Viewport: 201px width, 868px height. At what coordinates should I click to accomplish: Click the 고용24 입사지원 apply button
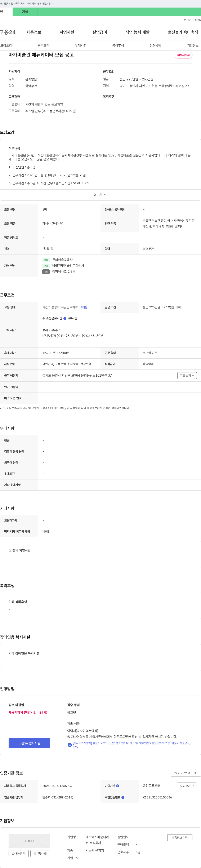click(x=29, y=743)
